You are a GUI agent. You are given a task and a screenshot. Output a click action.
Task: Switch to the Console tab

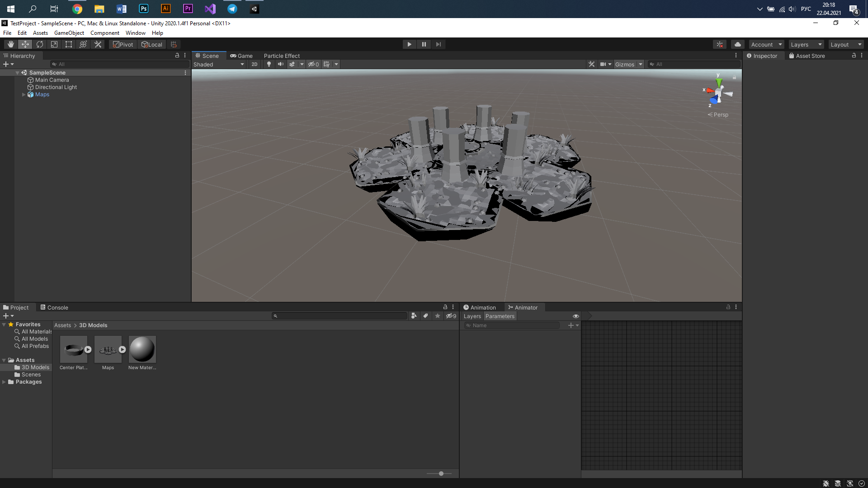point(54,308)
